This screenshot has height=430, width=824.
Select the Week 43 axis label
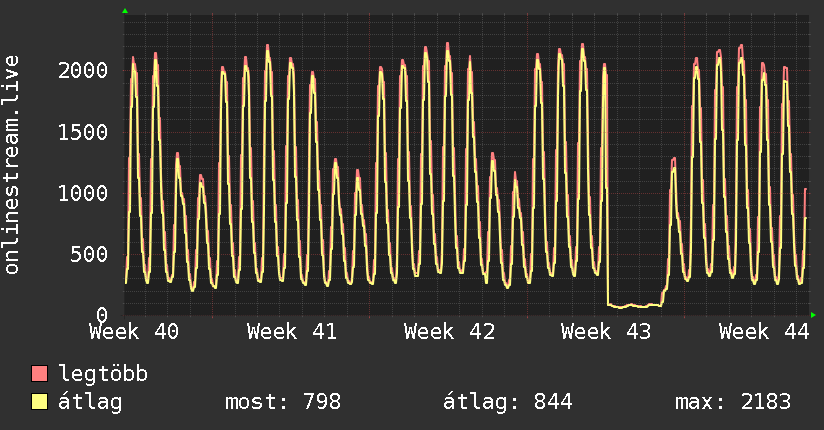coord(606,332)
